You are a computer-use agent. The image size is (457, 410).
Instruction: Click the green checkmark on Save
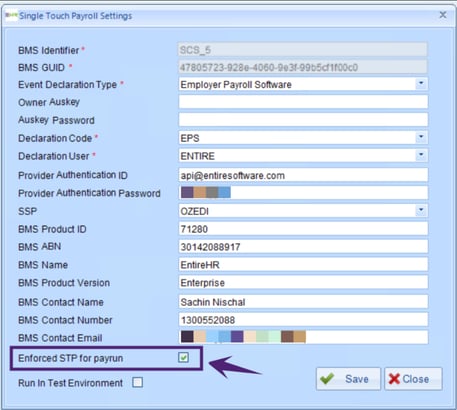(x=327, y=379)
